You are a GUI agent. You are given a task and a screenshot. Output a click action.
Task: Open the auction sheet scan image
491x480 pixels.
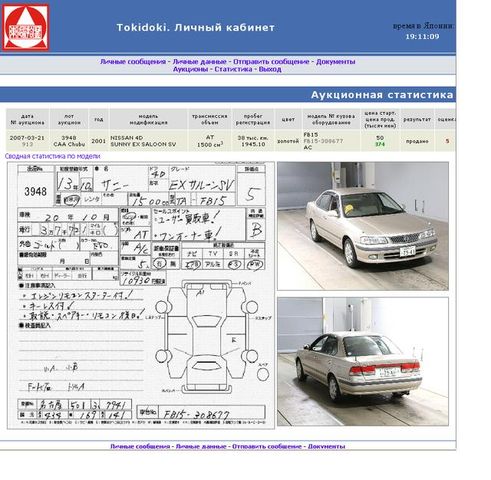coord(141,295)
